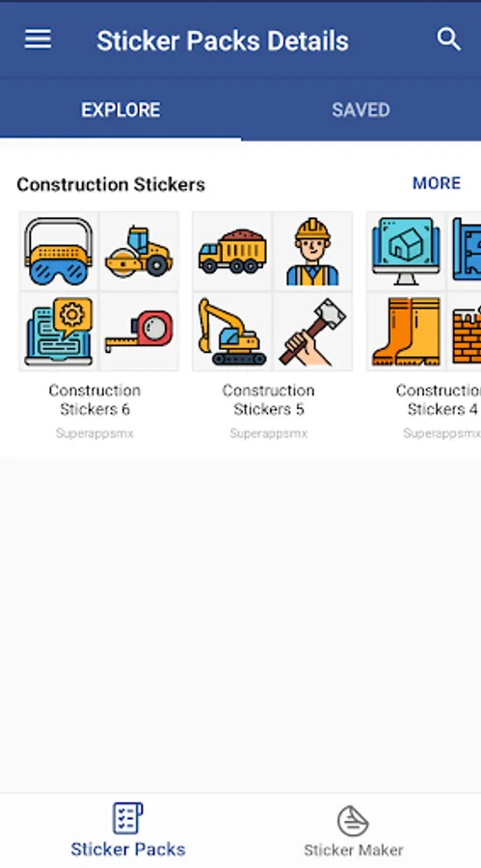Open Construction Stickers 6 pack title
Viewport: 481px width, 868px height.
94,399
